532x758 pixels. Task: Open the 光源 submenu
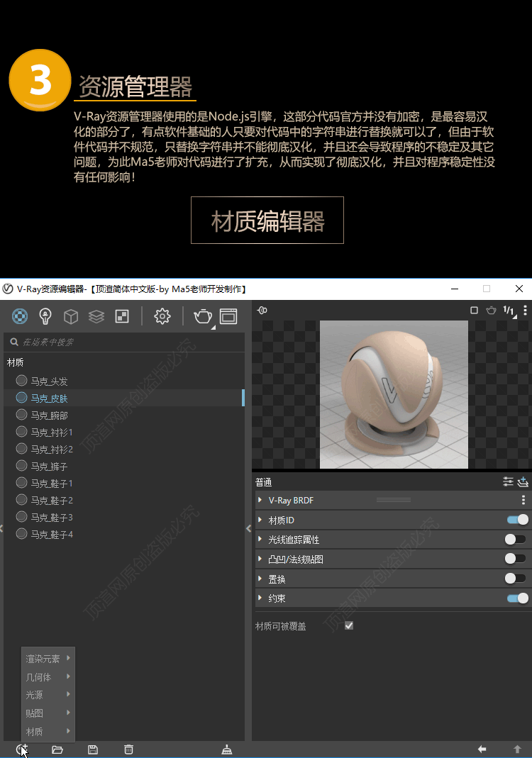48,695
